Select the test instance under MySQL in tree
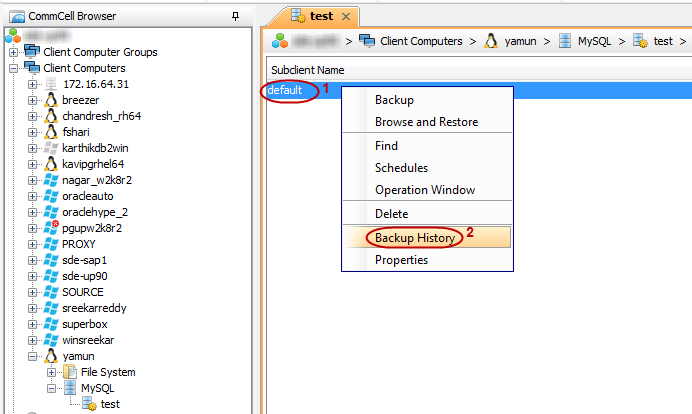 (110, 404)
